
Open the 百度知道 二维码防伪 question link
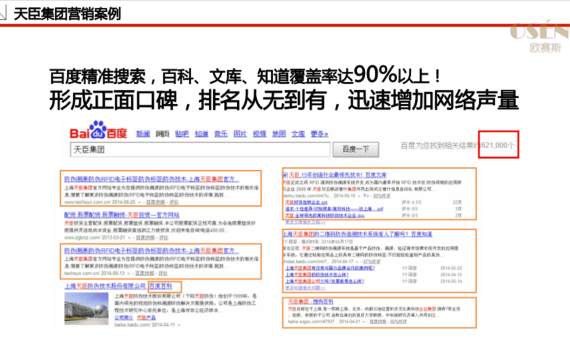pos(358,234)
